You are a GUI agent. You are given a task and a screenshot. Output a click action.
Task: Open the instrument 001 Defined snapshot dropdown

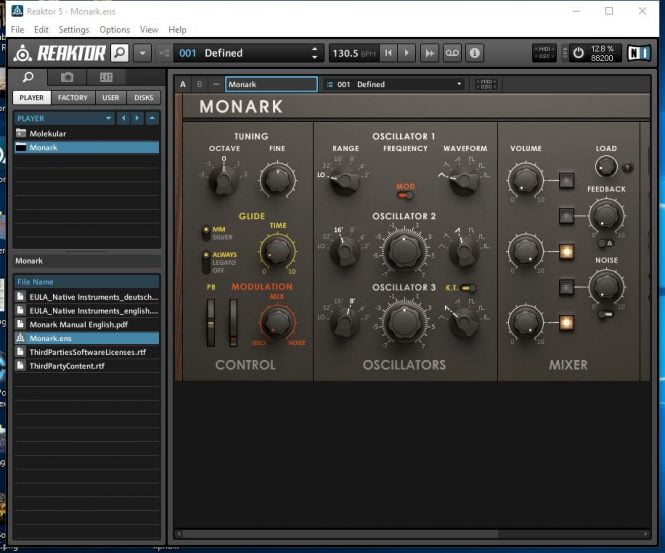(394, 84)
